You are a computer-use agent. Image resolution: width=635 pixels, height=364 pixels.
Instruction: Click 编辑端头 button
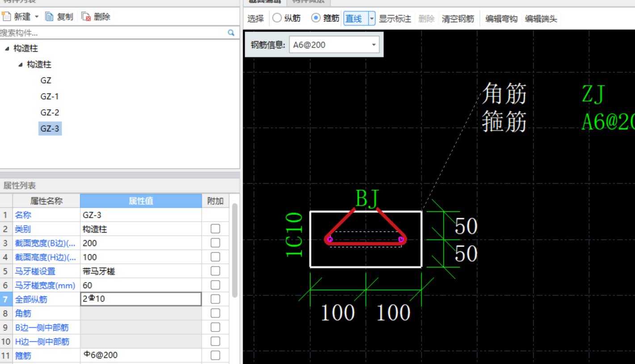[541, 19]
